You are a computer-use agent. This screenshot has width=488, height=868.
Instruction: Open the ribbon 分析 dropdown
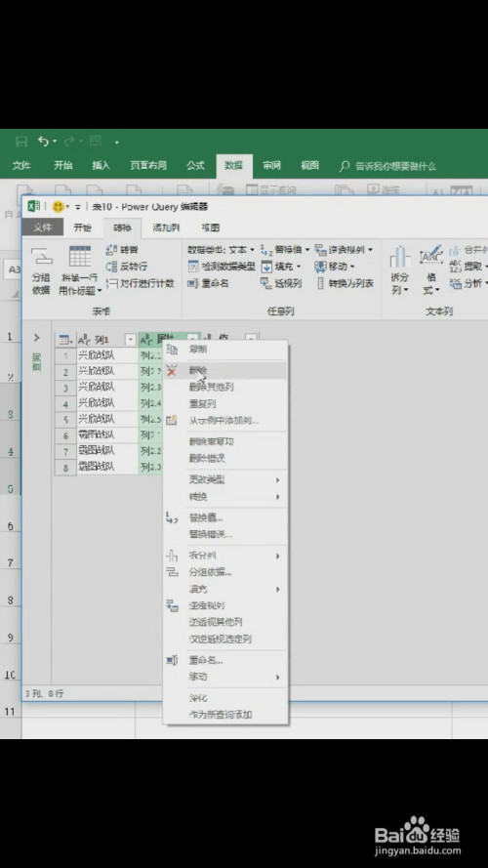(468, 283)
